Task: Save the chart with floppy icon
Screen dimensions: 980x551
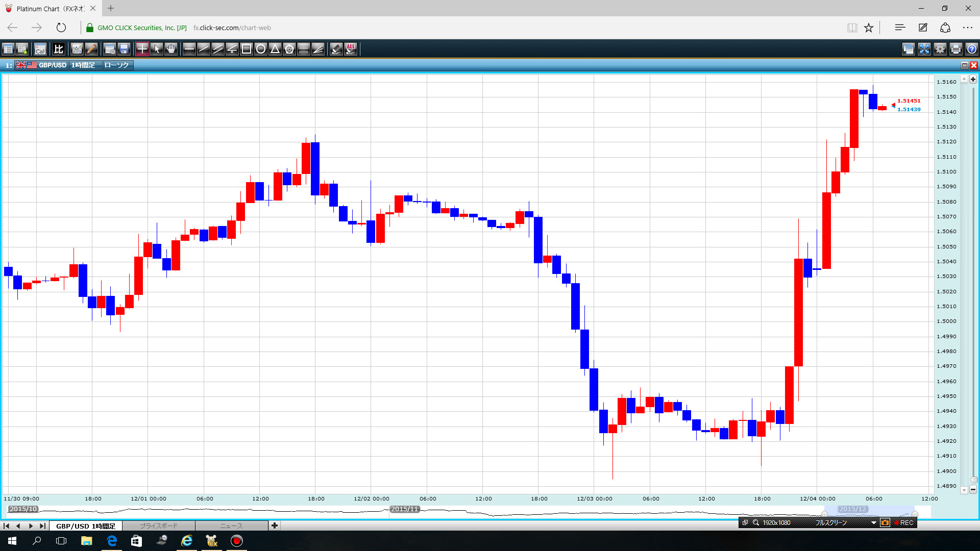Action: click(124, 49)
